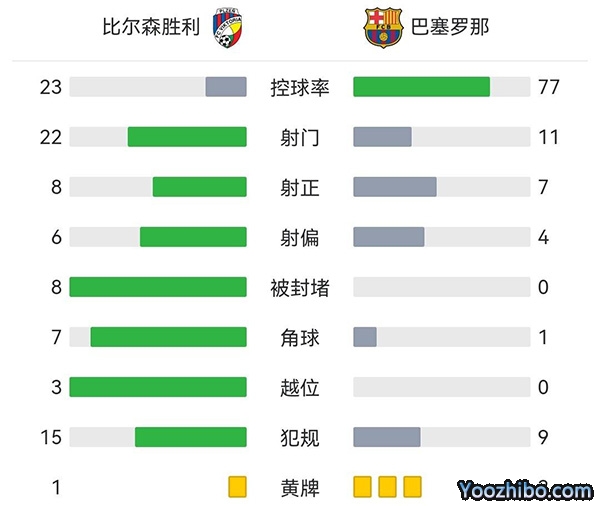
Task: Select the 射门 shots label
Action: click(300, 137)
